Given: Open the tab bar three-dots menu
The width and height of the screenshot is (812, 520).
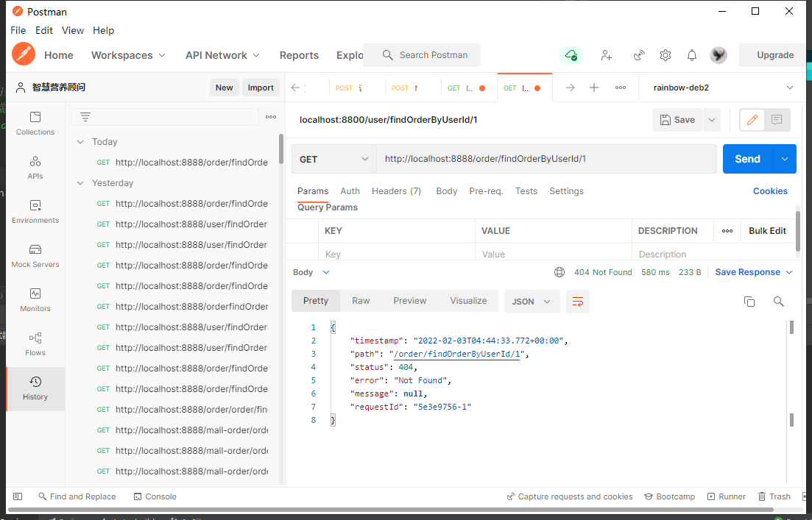Looking at the screenshot, I should click(x=621, y=88).
